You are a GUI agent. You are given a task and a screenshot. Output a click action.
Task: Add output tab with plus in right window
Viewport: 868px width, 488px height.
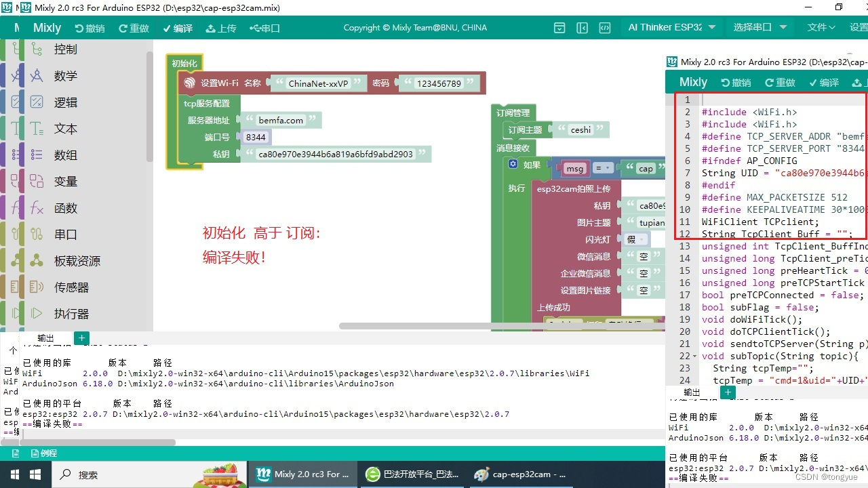[728, 392]
